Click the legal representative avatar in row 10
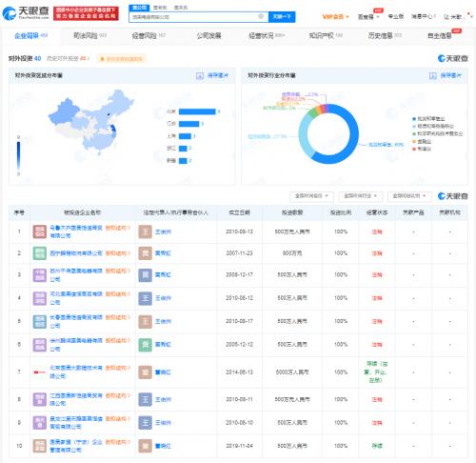This screenshot has width=476, height=463. 145,446
